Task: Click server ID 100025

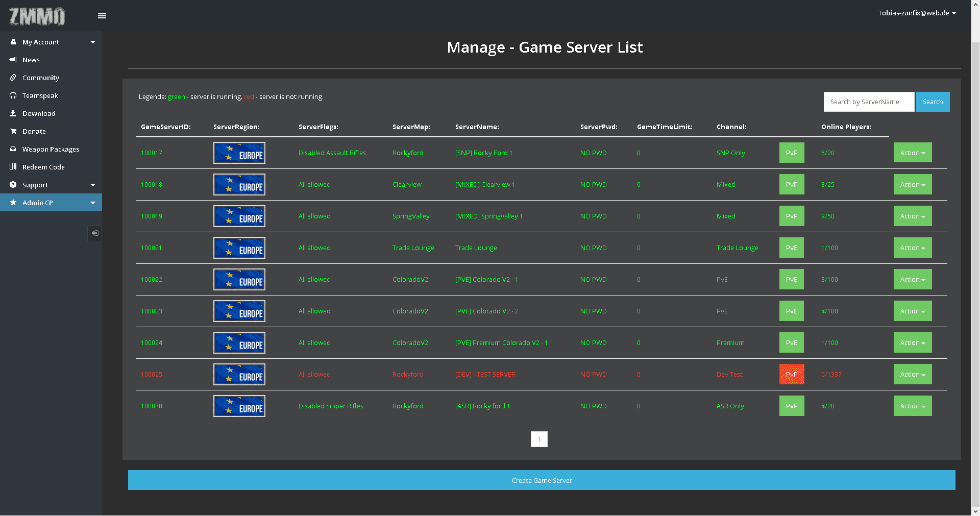Action: [152, 374]
